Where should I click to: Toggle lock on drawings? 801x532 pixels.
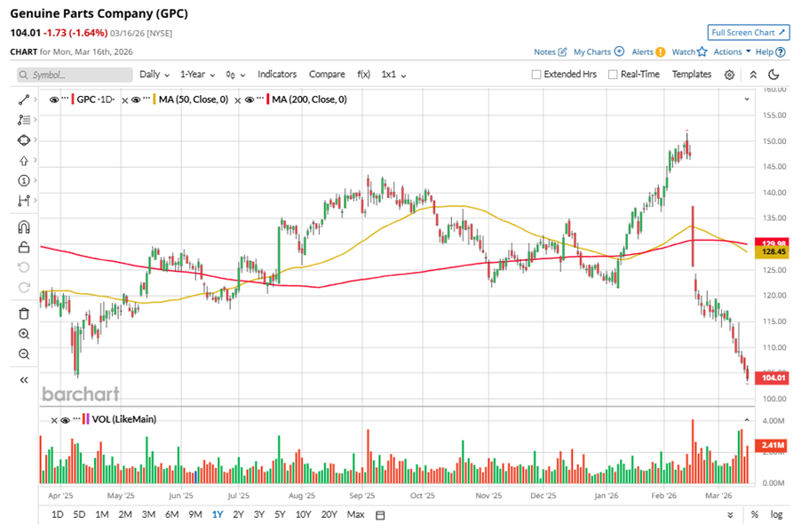coord(23,247)
